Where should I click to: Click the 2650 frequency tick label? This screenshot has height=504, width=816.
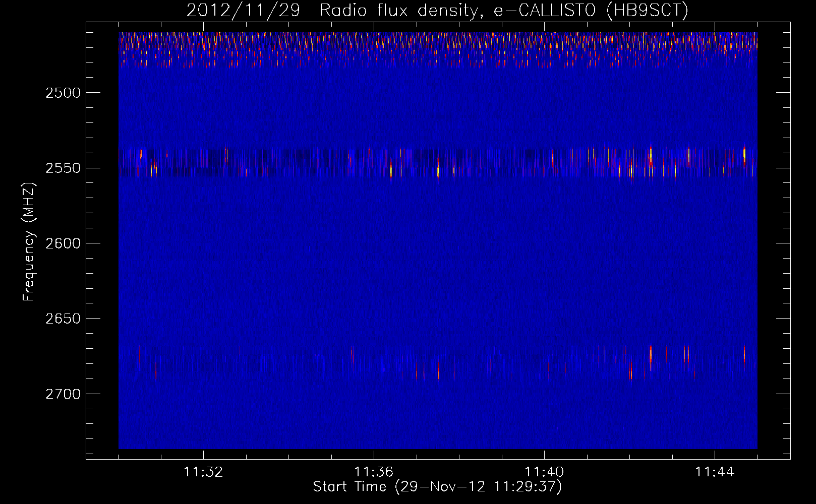coord(63,319)
